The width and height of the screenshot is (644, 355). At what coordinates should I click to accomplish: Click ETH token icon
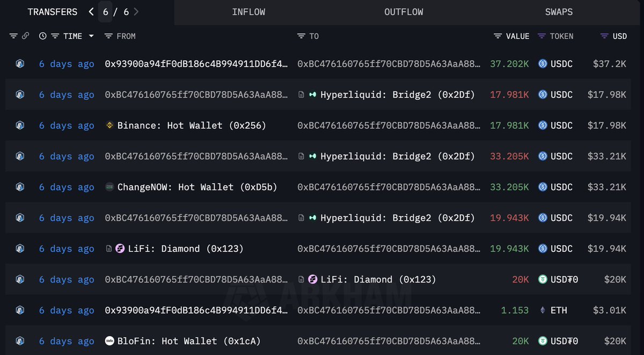(543, 310)
